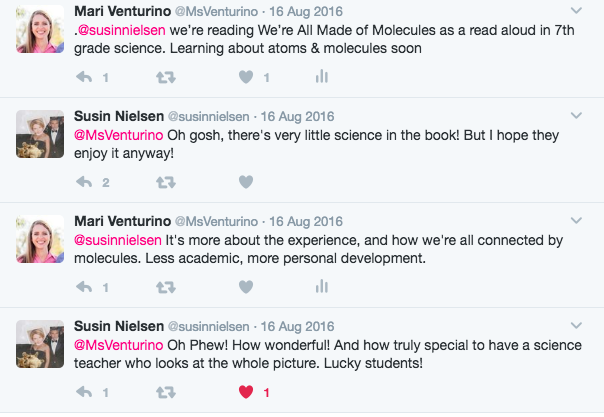Image resolution: width=604 pixels, height=417 pixels.
Task: Retweet Mari's tweet about personal development
Action: (x=166, y=287)
